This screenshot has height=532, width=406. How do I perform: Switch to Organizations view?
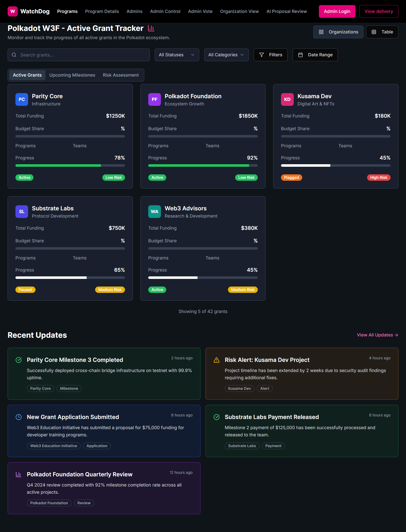[x=338, y=32]
